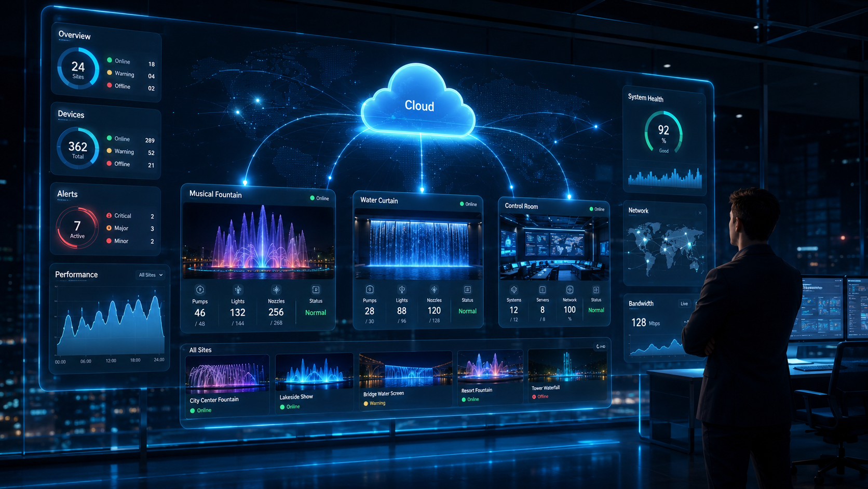Click the Pumps icon in Musical Fountain card

[x=200, y=290]
